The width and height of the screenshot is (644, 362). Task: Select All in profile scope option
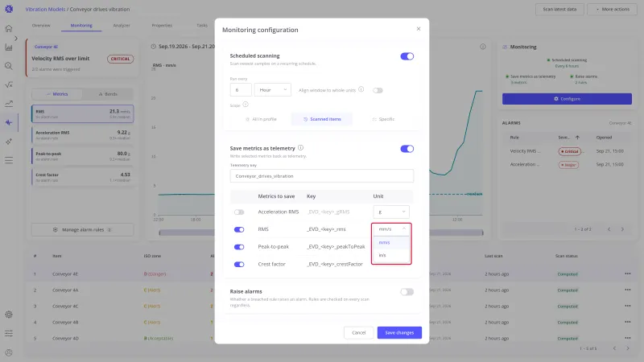coord(261,119)
